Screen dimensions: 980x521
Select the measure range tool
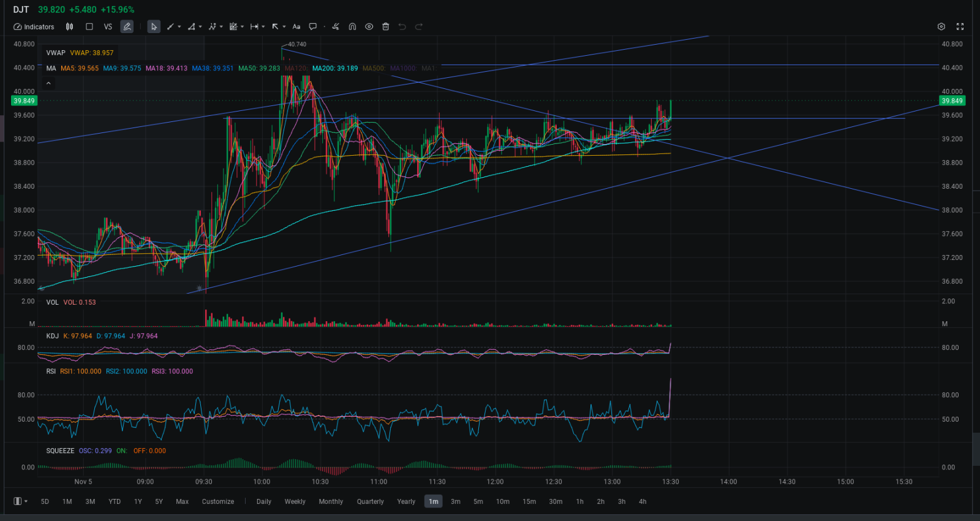tap(254, 27)
